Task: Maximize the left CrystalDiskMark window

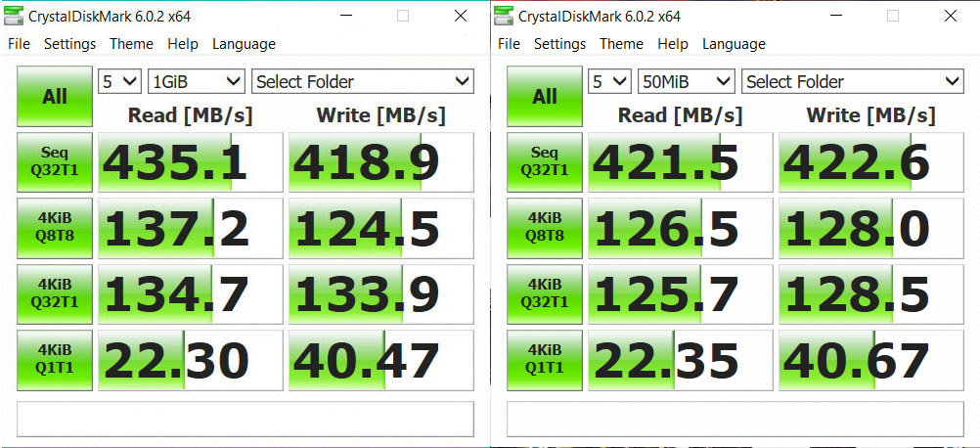Action: pos(403,17)
